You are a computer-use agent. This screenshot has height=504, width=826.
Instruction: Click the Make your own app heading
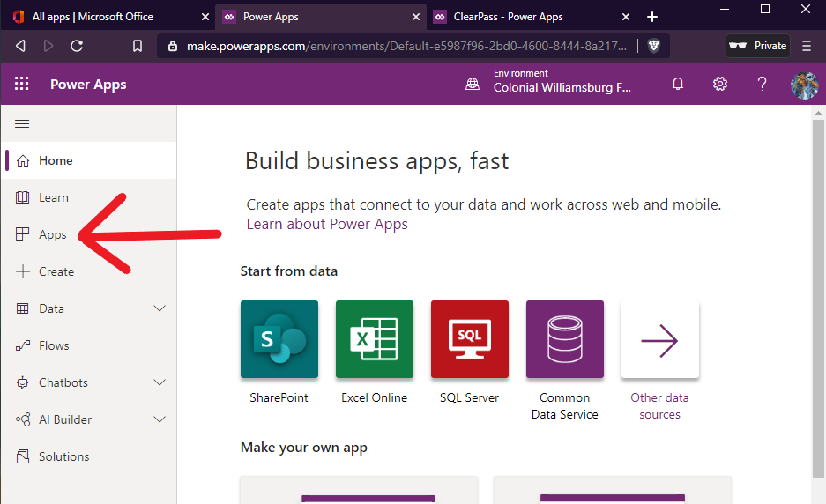tap(304, 448)
